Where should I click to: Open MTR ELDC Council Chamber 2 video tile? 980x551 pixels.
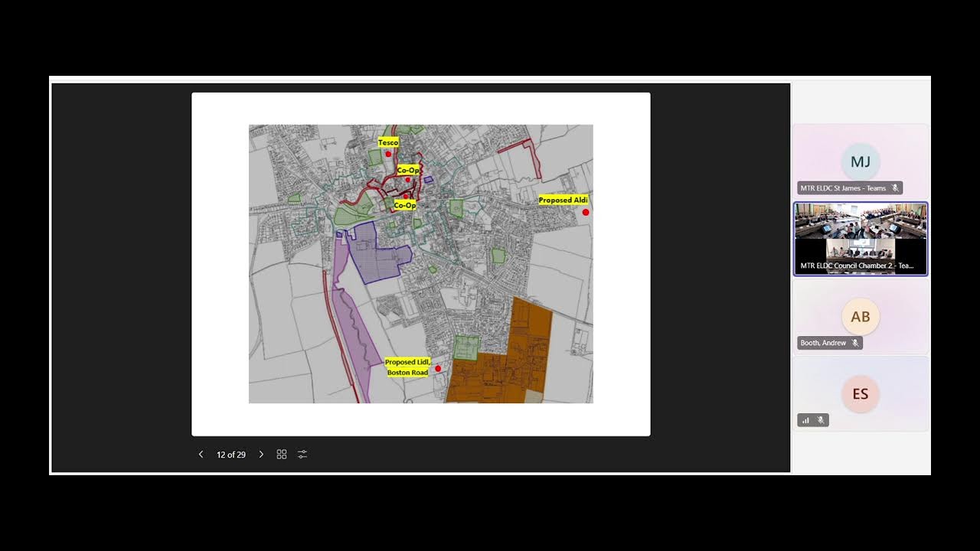click(861, 239)
